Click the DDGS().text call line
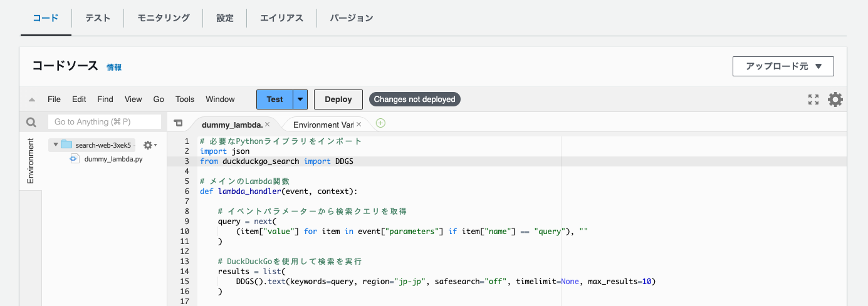This screenshot has height=306, width=868. (x=446, y=282)
